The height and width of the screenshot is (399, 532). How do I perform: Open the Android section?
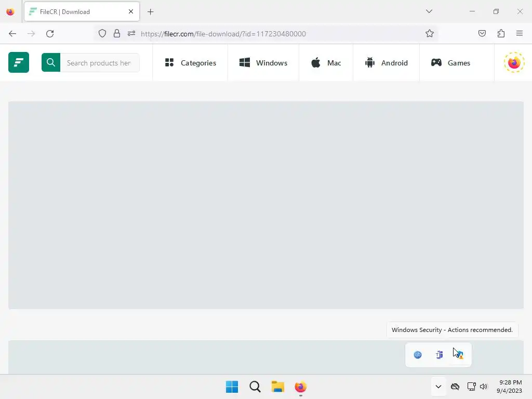click(x=387, y=63)
